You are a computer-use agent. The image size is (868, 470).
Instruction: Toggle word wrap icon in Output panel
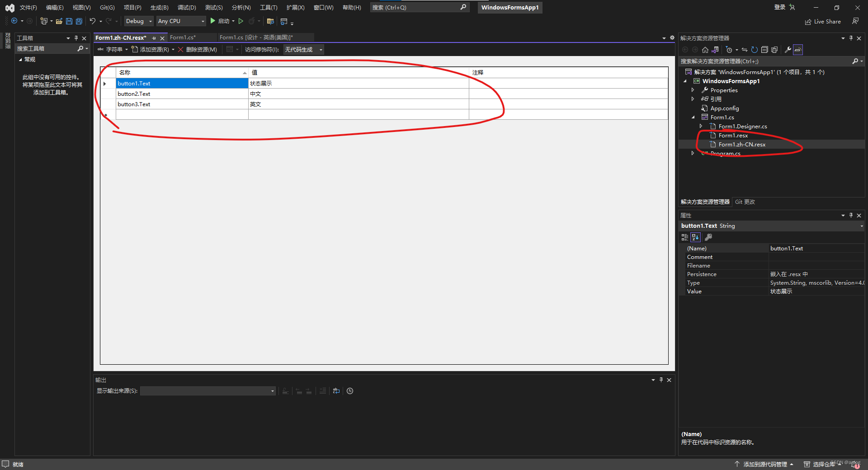(x=336, y=391)
